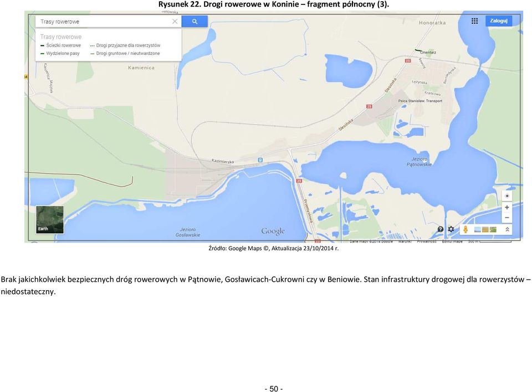Click the middle brown photo thumbnail

(x=485, y=230)
